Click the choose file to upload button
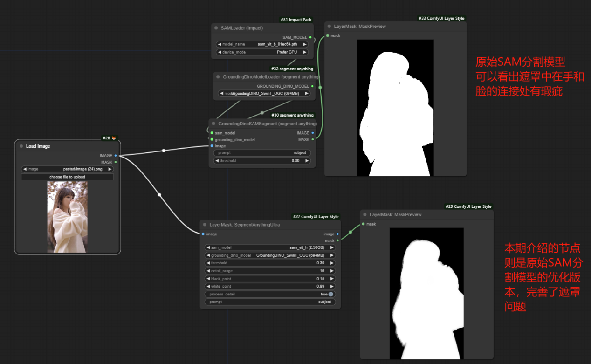The height and width of the screenshot is (364, 591). click(x=68, y=177)
